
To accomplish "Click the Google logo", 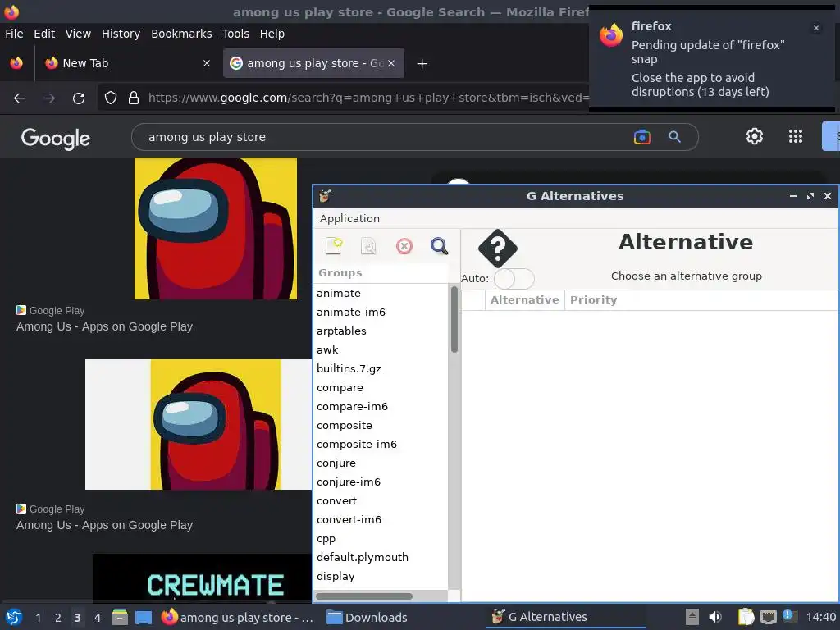I will (56, 138).
